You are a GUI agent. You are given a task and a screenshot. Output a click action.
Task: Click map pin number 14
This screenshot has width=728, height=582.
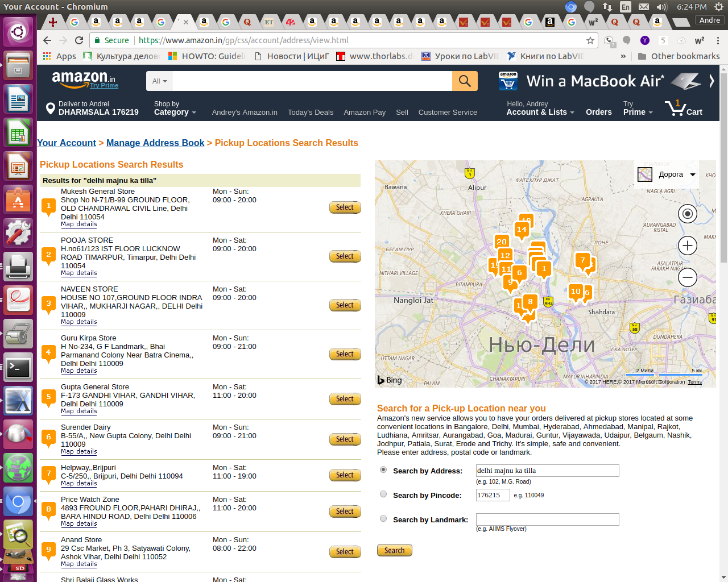point(522,230)
